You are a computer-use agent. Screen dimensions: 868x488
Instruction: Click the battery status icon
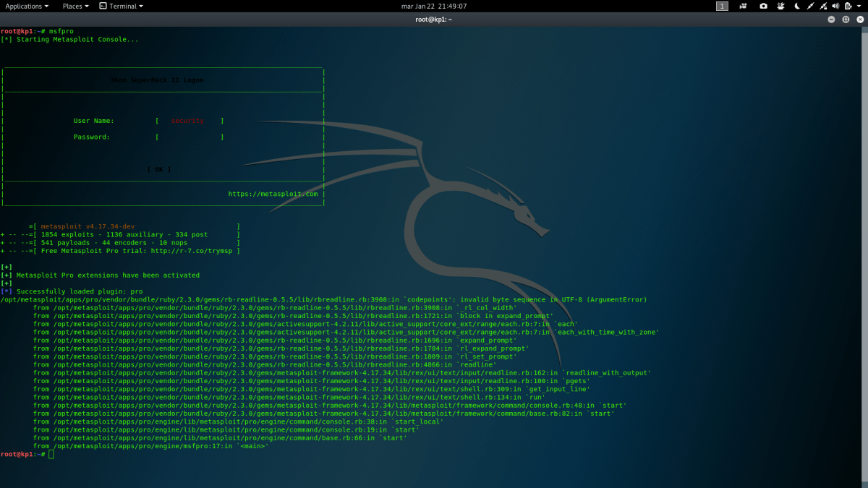pos(848,6)
